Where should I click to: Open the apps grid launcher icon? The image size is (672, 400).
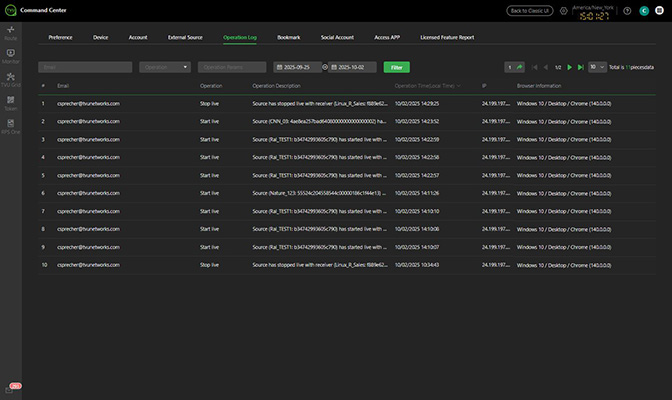659,11
